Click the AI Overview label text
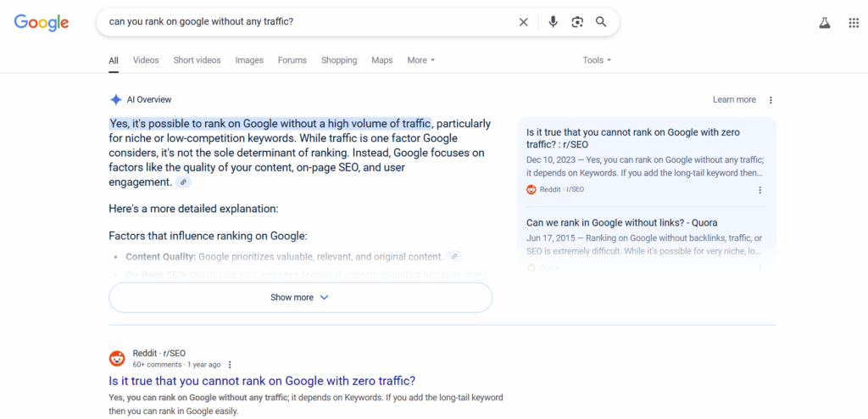868x419 pixels. [x=149, y=100]
